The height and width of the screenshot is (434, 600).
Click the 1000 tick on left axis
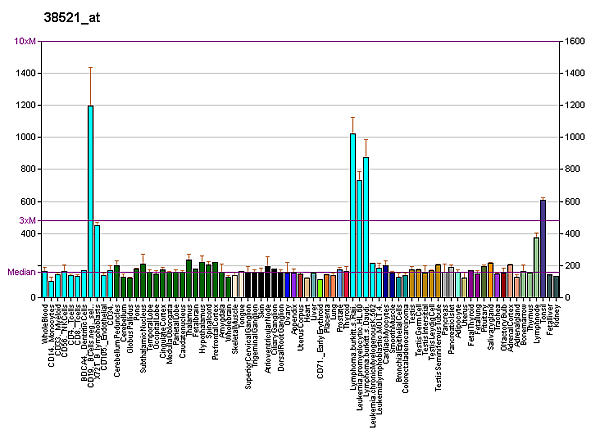tap(25, 138)
